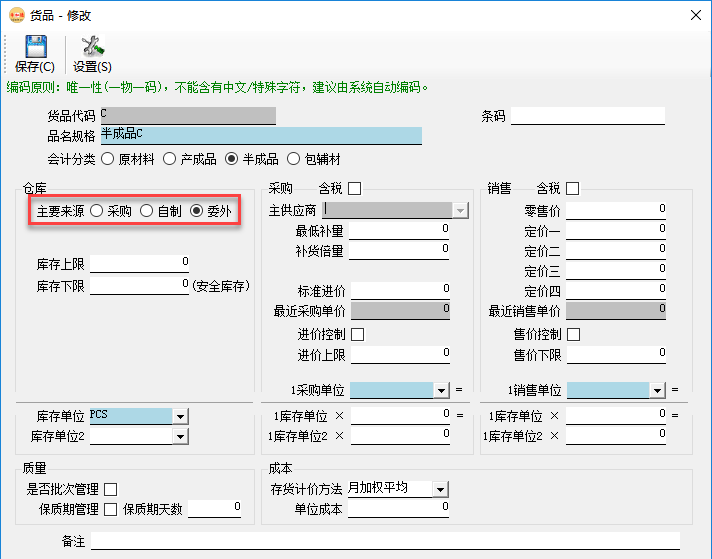This screenshot has width=712, height=559.
Task: Click the 定价一 field
Action: tap(616, 231)
